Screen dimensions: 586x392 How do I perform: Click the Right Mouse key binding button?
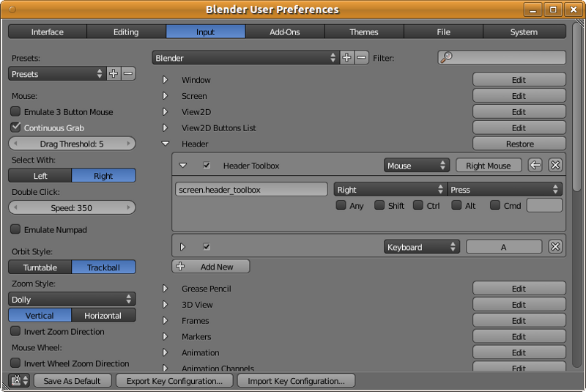coord(489,165)
